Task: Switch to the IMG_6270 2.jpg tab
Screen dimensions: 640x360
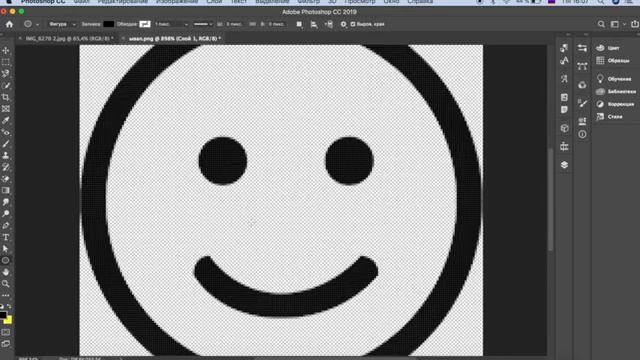Action: tap(69, 38)
